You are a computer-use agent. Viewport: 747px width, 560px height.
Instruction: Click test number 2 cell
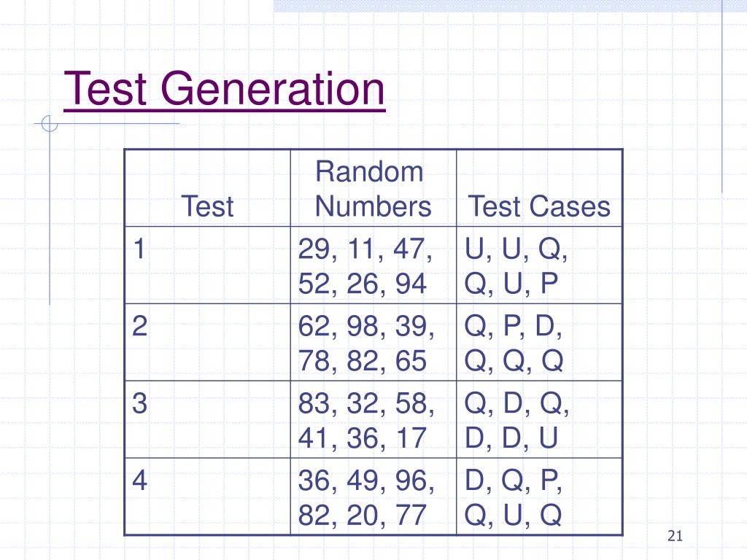coord(207,343)
